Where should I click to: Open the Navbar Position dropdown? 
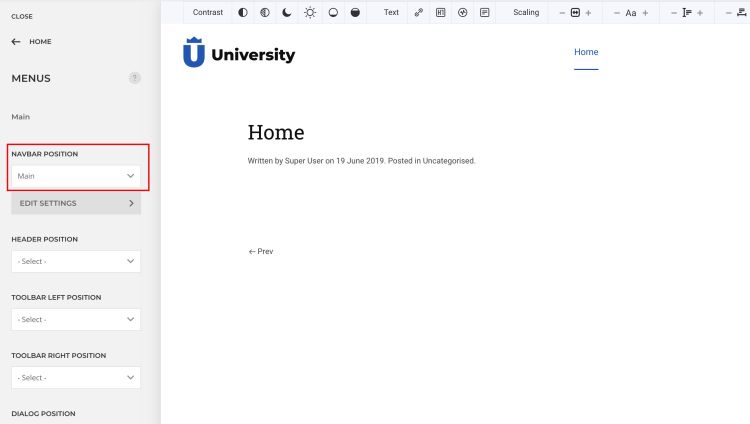click(x=76, y=176)
